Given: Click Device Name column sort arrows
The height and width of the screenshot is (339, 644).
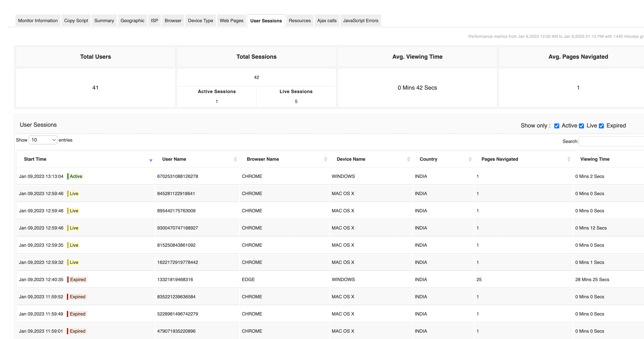Looking at the screenshot, I should coord(408,159).
